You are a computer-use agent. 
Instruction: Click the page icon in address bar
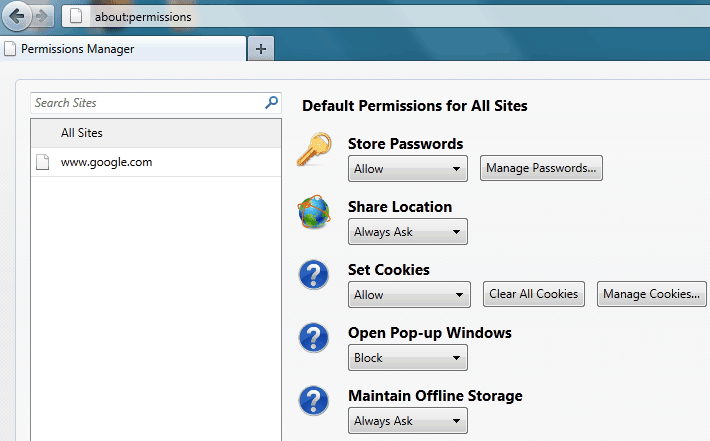(76, 16)
